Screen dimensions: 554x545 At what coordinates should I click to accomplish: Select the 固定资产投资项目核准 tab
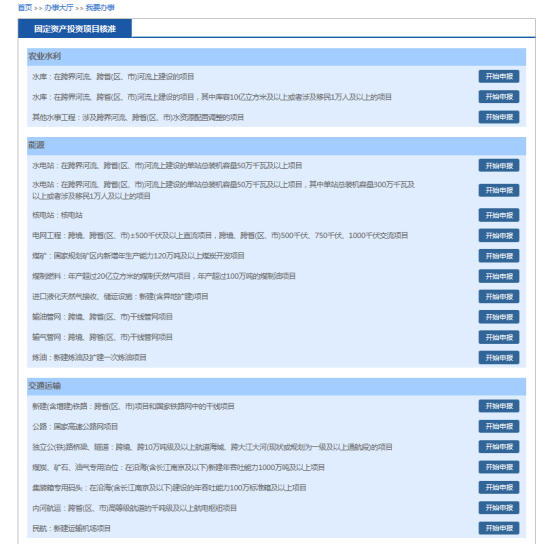(x=75, y=29)
